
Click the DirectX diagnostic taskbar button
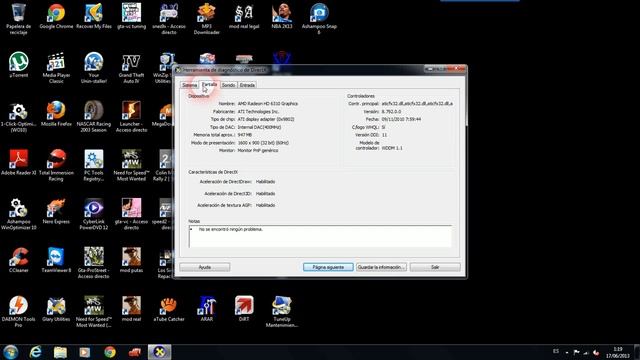pyautogui.click(x=159, y=352)
